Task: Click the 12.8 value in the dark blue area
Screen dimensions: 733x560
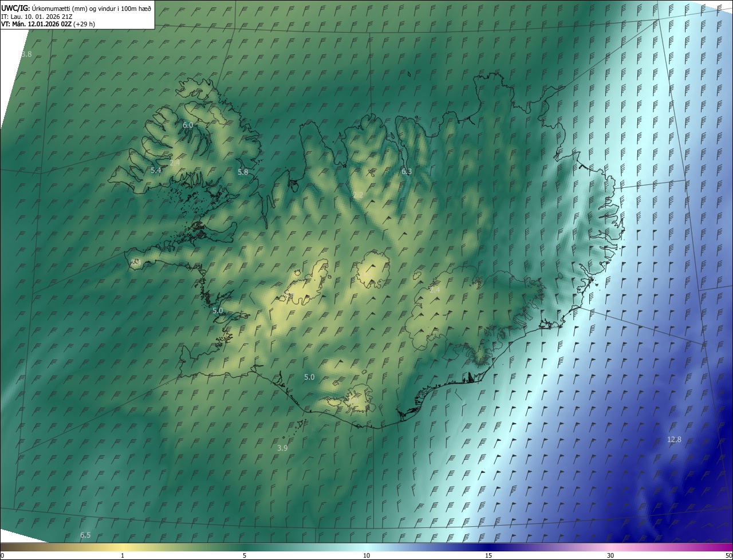Action: coord(674,440)
